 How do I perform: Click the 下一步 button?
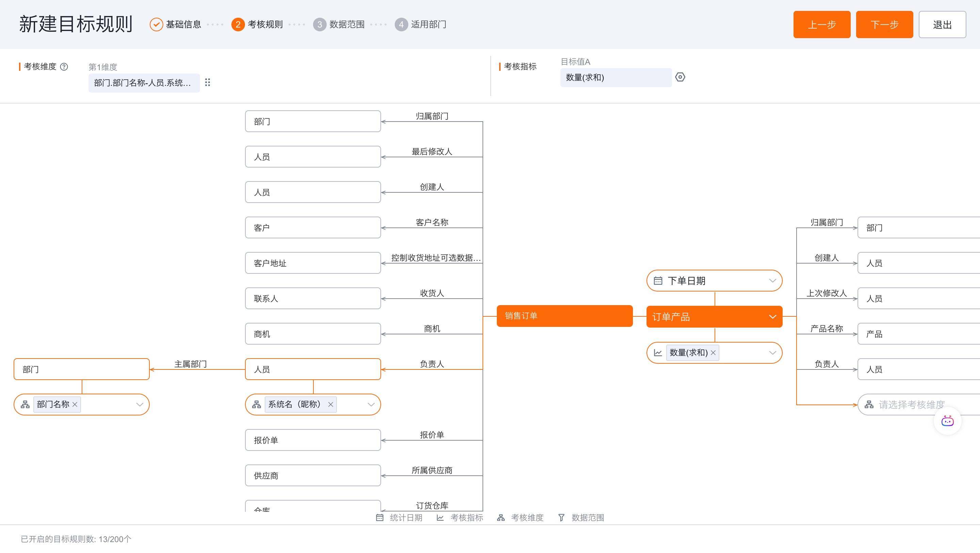pyautogui.click(x=884, y=25)
